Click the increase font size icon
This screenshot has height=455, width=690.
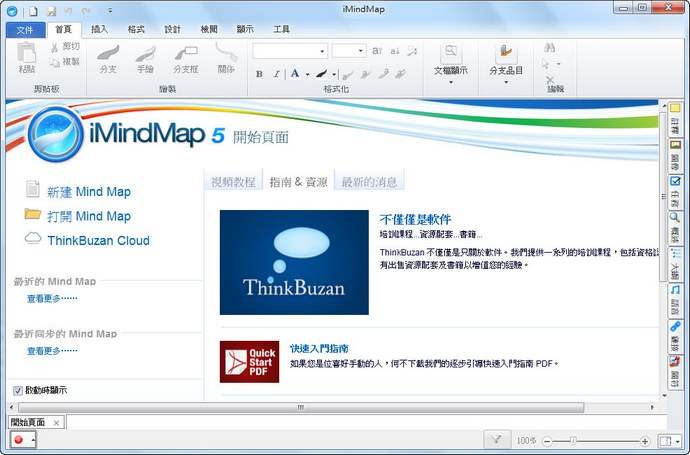[x=377, y=51]
